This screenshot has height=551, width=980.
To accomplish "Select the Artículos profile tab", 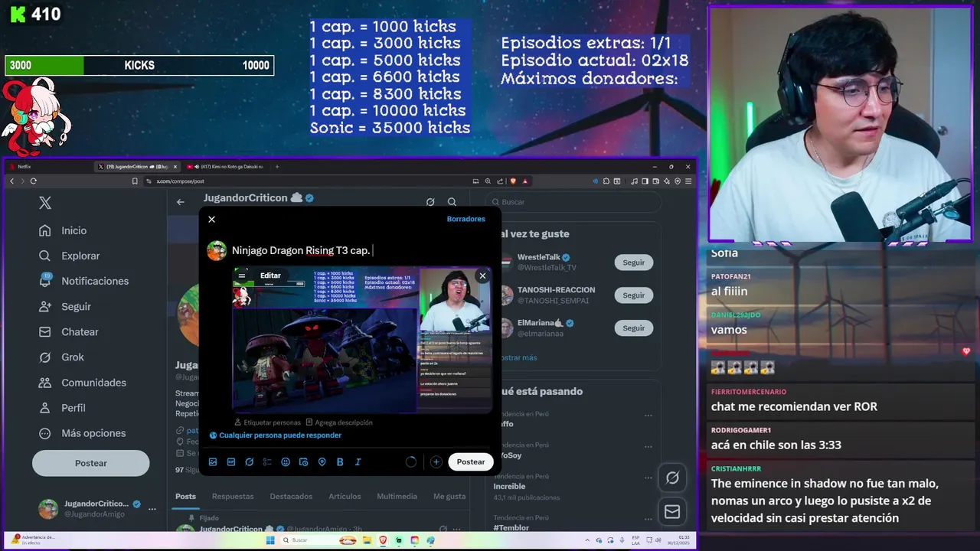I will (345, 497).
